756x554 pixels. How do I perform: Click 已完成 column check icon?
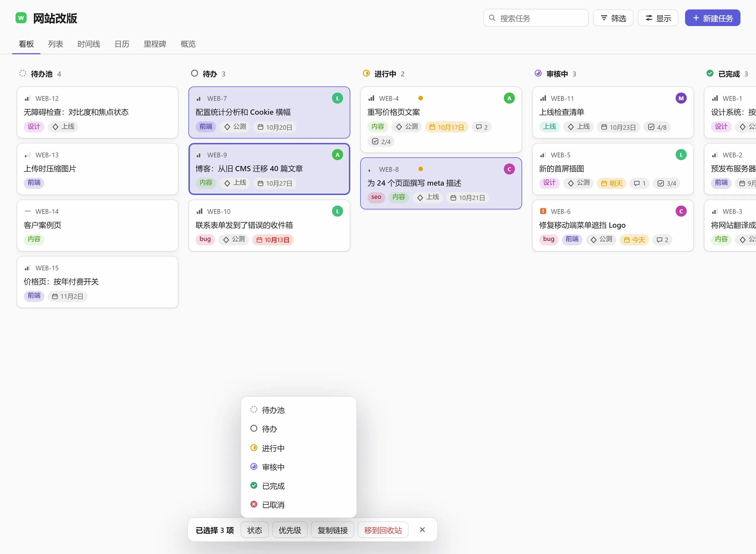(x=710, y=73)
